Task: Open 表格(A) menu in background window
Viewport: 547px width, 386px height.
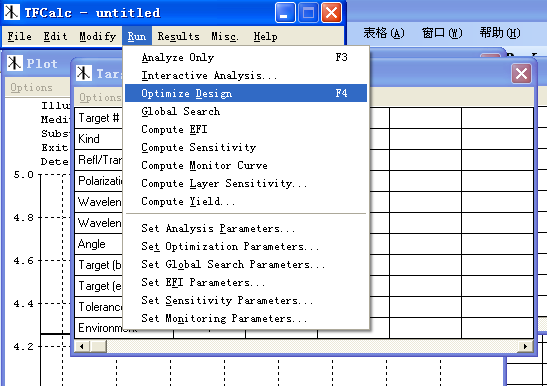Action: coord(384,33)
